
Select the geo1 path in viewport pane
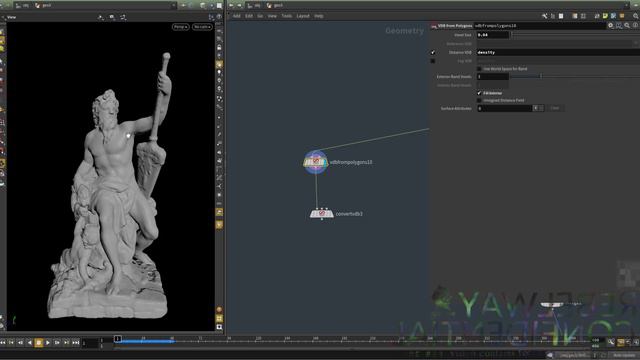coord(44,5)
